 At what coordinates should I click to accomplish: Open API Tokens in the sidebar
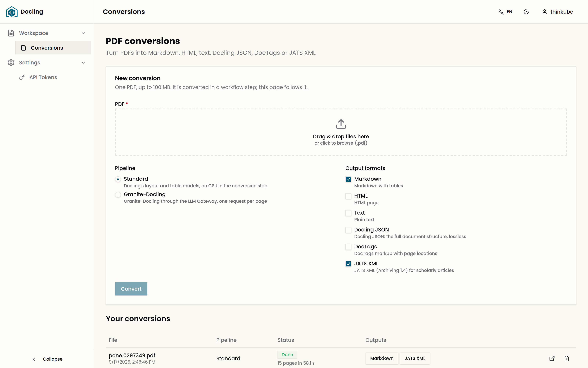tap(53, 77)
